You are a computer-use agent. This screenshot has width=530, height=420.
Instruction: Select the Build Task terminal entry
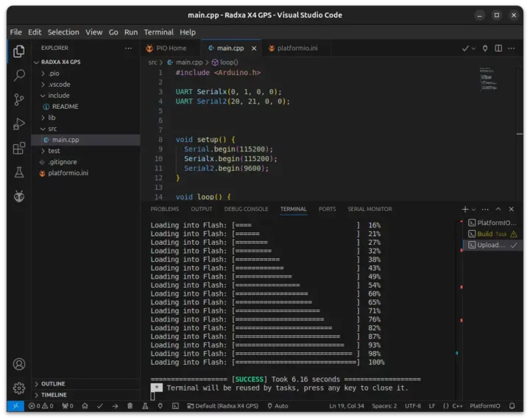tap(492, 234)
